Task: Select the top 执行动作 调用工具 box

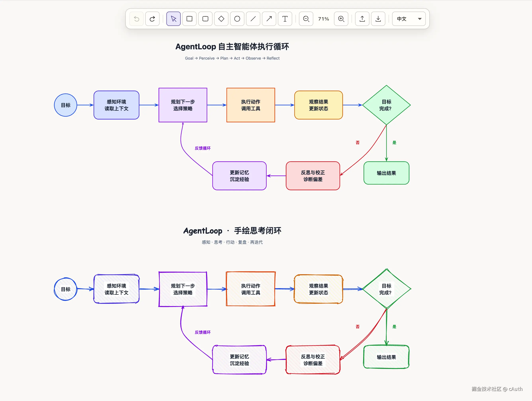Action: (251, 105)
